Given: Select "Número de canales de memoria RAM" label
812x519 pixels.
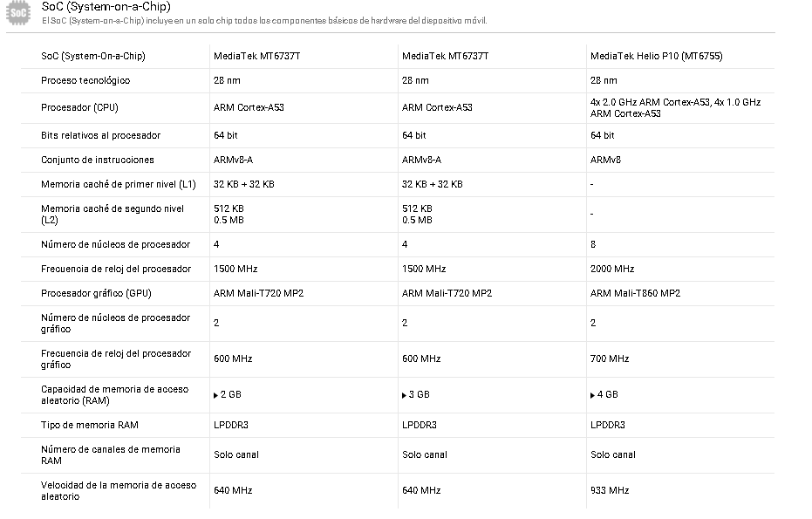Looking at the screenshot, I should click(111, 454).
